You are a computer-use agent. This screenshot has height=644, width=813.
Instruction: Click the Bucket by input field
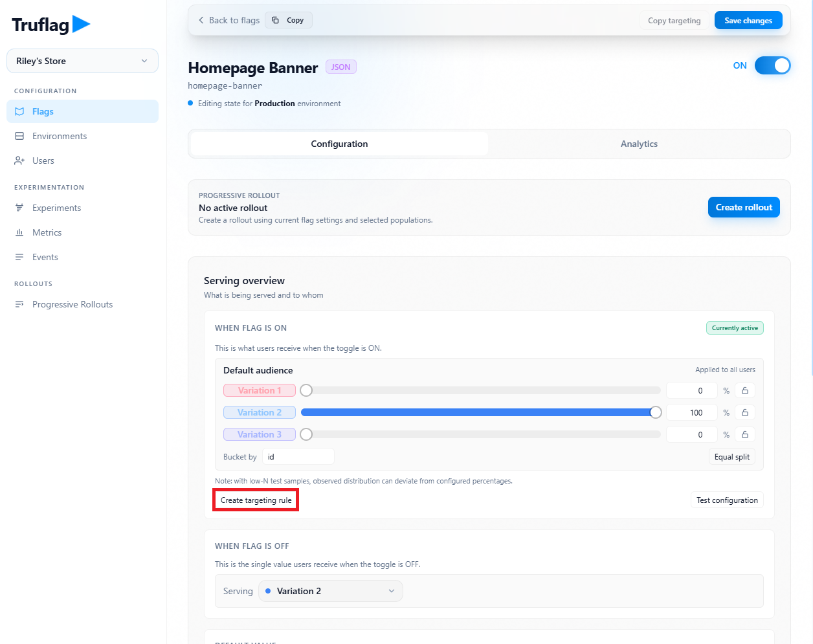click(x=298, y=456)
